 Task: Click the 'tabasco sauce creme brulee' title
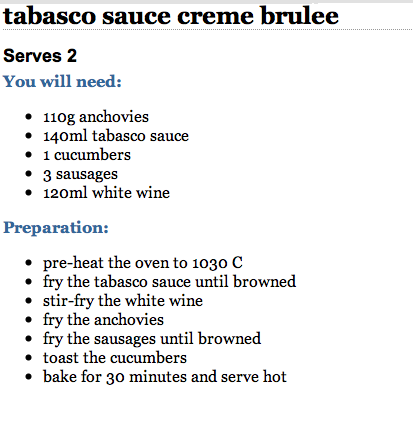point(171,16)
